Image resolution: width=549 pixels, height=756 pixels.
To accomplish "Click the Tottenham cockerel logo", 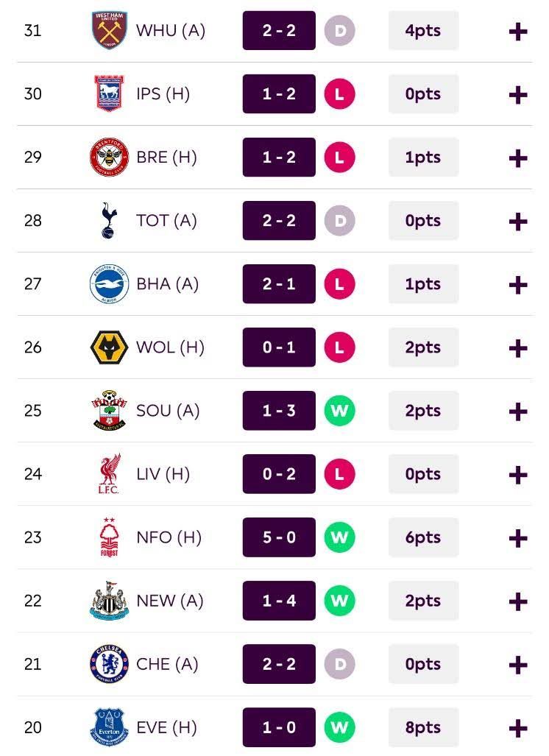I will (x=110, y=220).
